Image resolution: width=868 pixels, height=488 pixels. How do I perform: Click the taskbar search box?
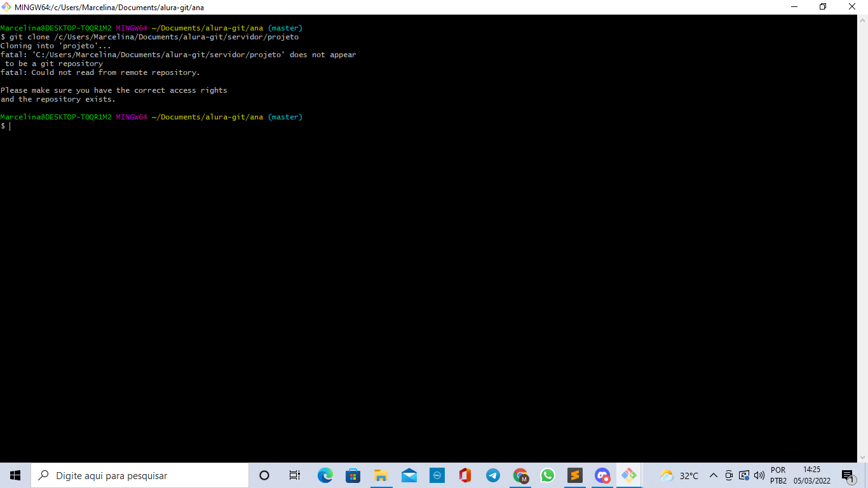pos(140,475)
